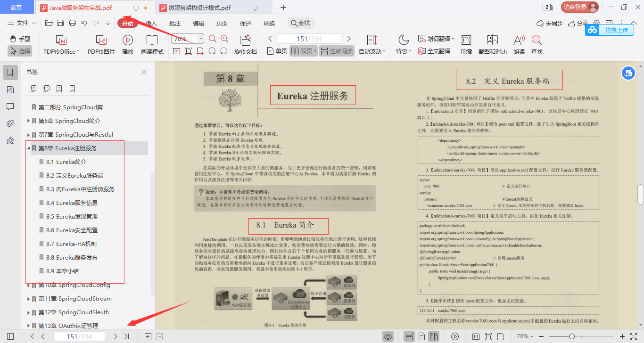Expand 第11章 SpringCloudStream bookmark
This screenshot has height=343, width=644.
click(29, 299)
